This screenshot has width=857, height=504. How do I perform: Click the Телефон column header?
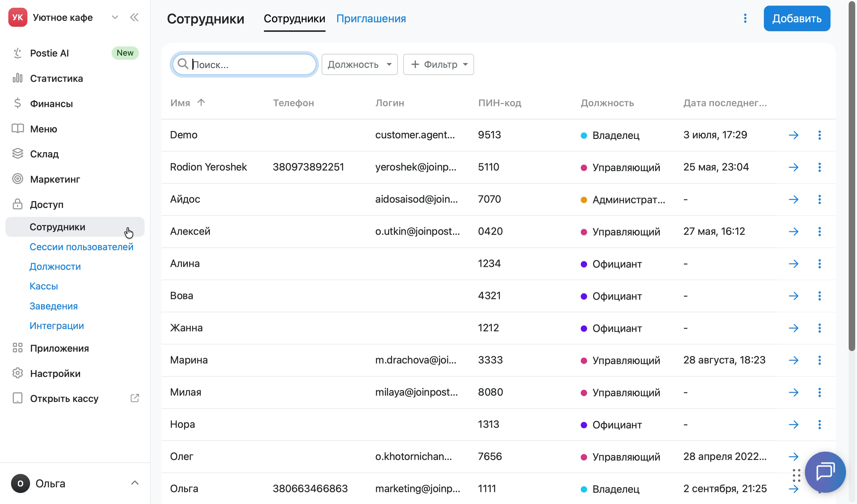(293, 103)
